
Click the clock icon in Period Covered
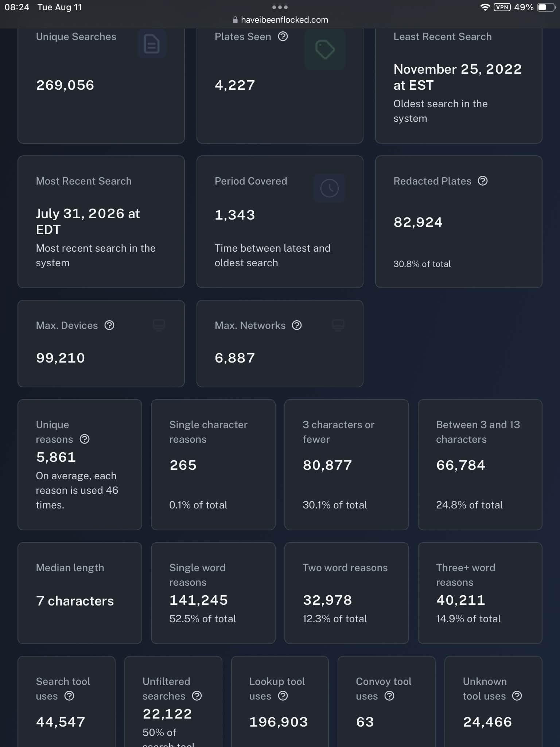329,188
